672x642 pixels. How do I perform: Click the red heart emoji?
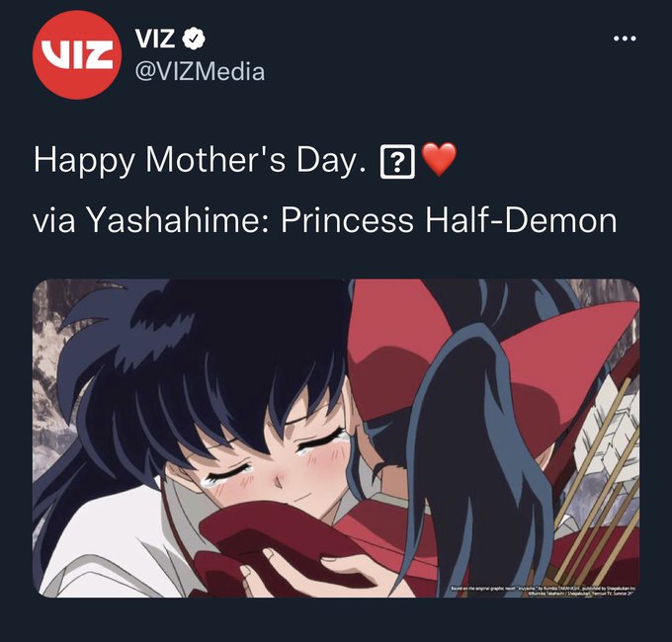440,159
